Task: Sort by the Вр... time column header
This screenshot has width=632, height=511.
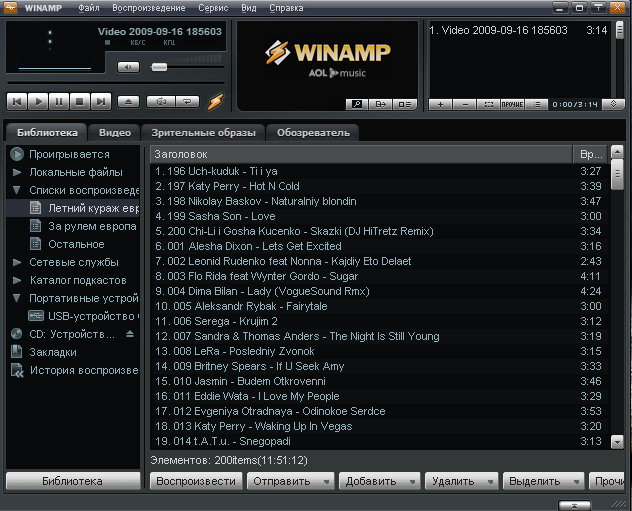Action: (590, 154)
